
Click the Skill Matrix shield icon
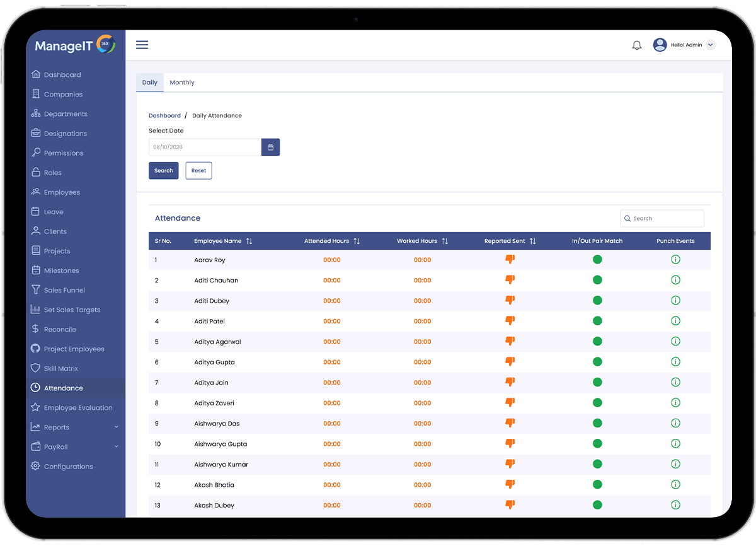coord(36,368)
